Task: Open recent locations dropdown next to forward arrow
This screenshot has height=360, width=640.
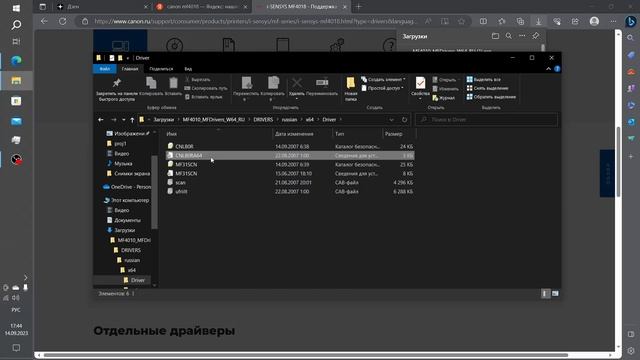Action: click(x=124, y=120)
